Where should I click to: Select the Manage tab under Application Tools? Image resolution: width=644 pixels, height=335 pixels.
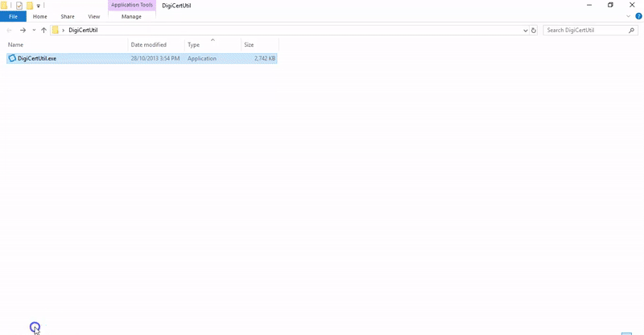(131, 16)
